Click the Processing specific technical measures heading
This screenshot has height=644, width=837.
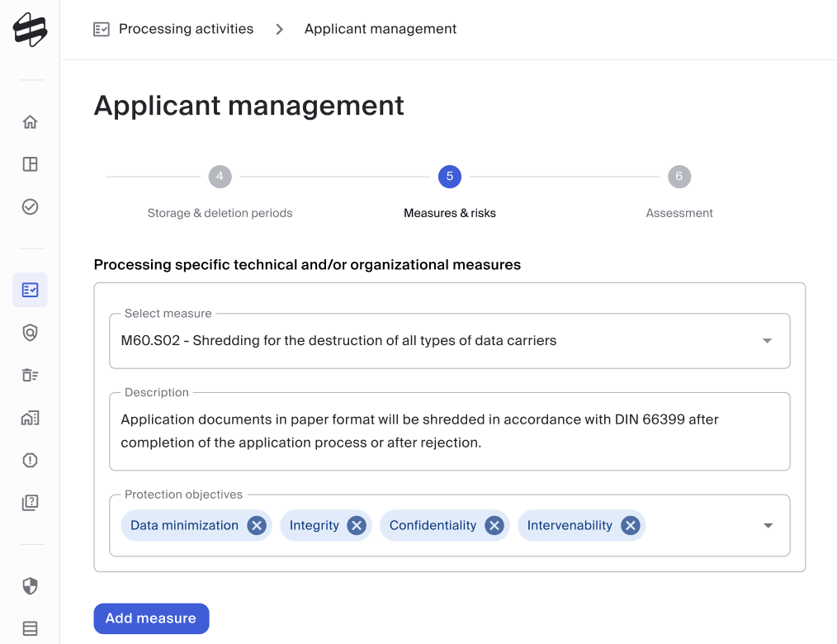coord(307,265)
